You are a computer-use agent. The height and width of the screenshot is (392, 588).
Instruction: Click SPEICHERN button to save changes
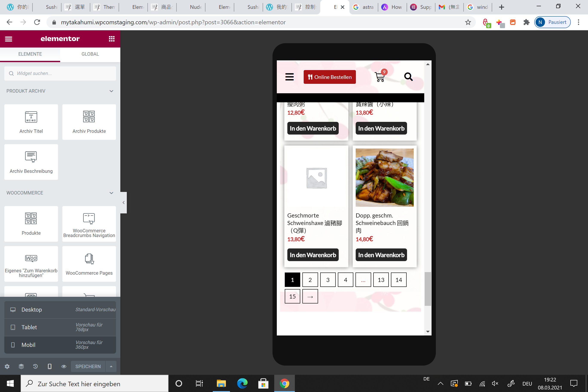click(87, 366)
